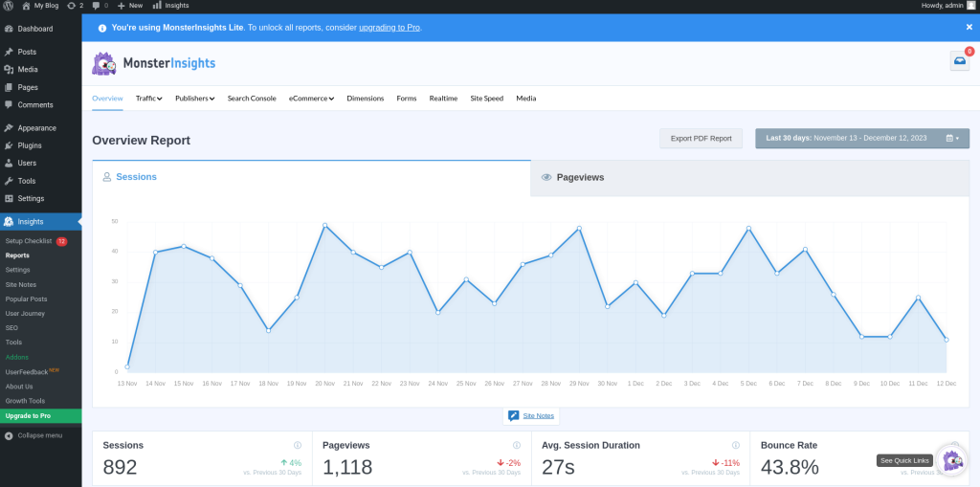Click the Media icon in sidebar

coord(9,70)
